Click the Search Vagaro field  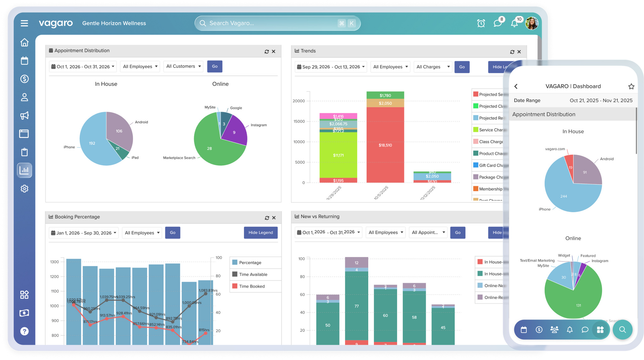tap(277, 23)
